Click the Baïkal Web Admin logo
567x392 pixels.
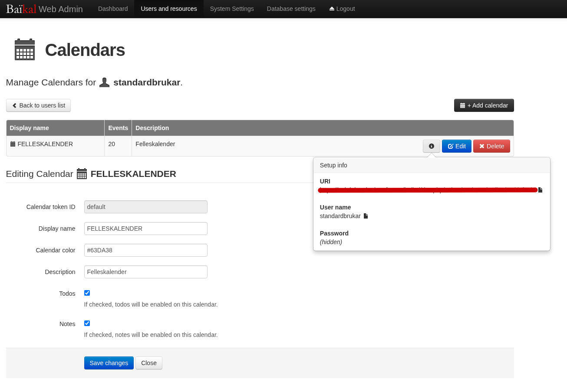pos(44,9)
